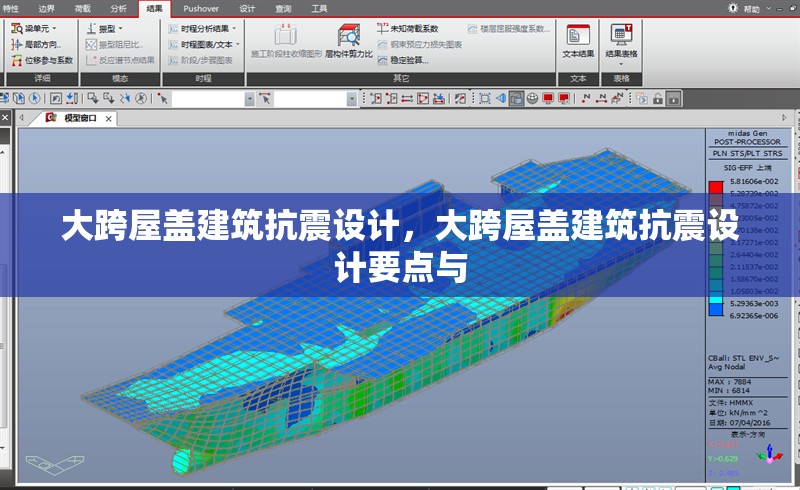The width and height of the screenshot is (800, 490).
Task: Open the 梁单元 beam element results
Action: [x=34, y=29]
